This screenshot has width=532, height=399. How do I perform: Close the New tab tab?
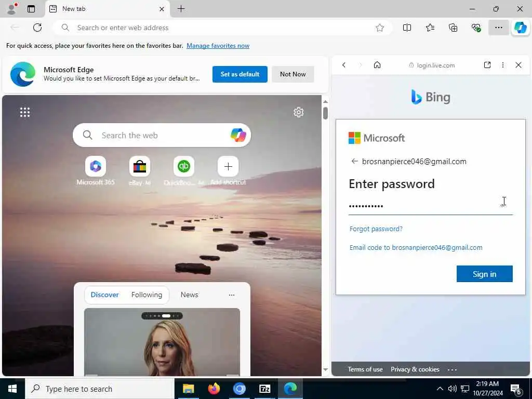(162, 9)
